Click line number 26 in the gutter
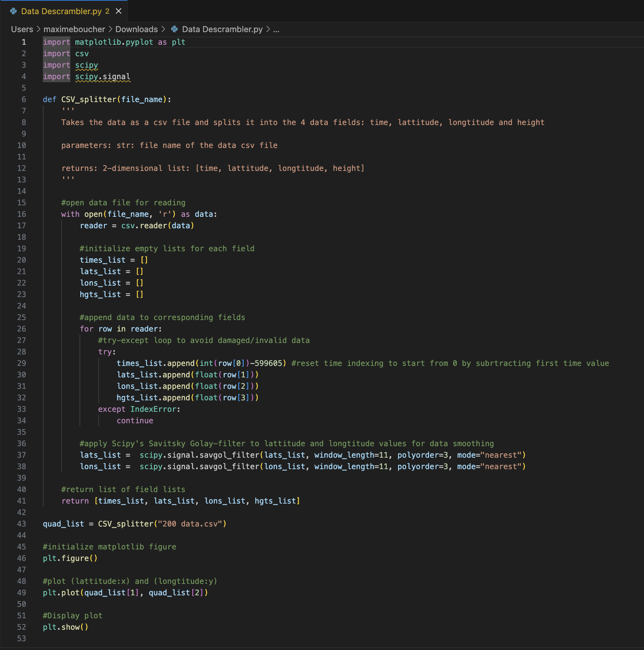The height and width of the screenshot is (650, 644). point(21,329)
